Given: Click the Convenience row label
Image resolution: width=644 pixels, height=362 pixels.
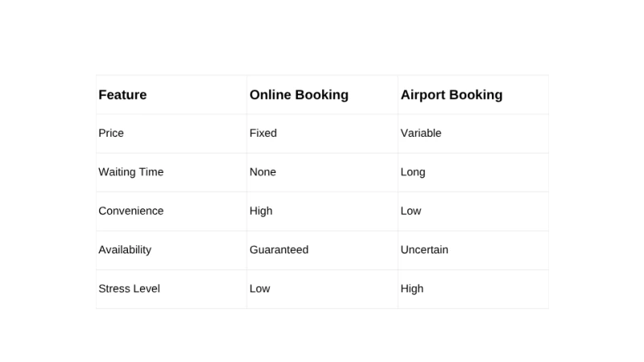Looking at the screenshot, I should click(x=130, y=211).
